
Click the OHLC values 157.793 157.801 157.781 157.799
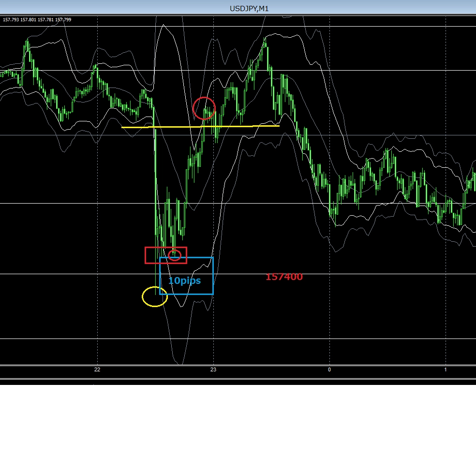coord(37,20)
